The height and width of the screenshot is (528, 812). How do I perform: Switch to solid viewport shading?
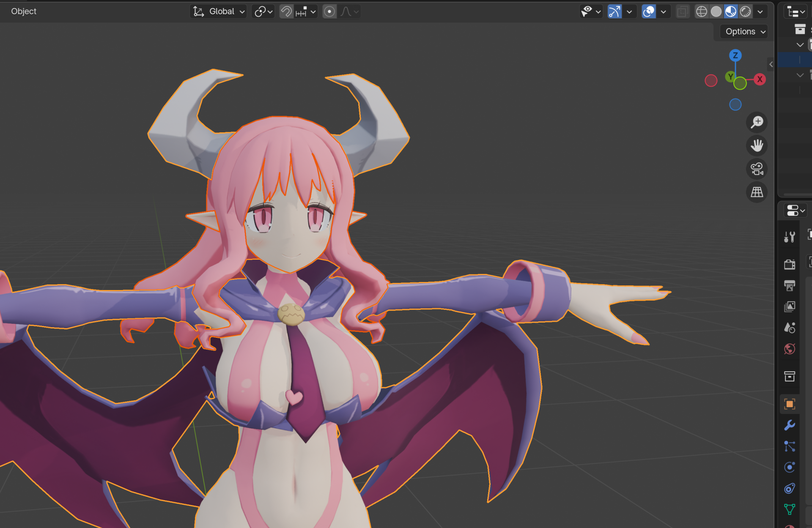point(716,11)
